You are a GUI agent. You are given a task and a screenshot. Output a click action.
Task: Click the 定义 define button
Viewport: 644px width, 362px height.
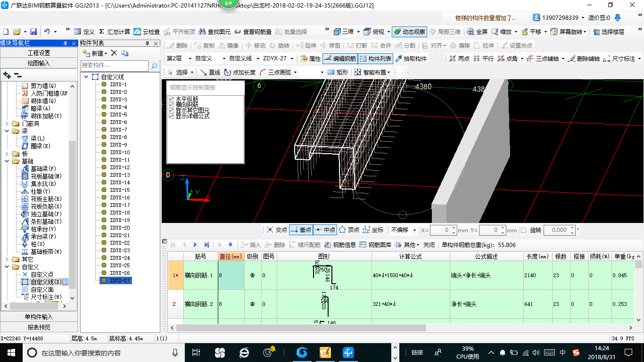point(84,32)
